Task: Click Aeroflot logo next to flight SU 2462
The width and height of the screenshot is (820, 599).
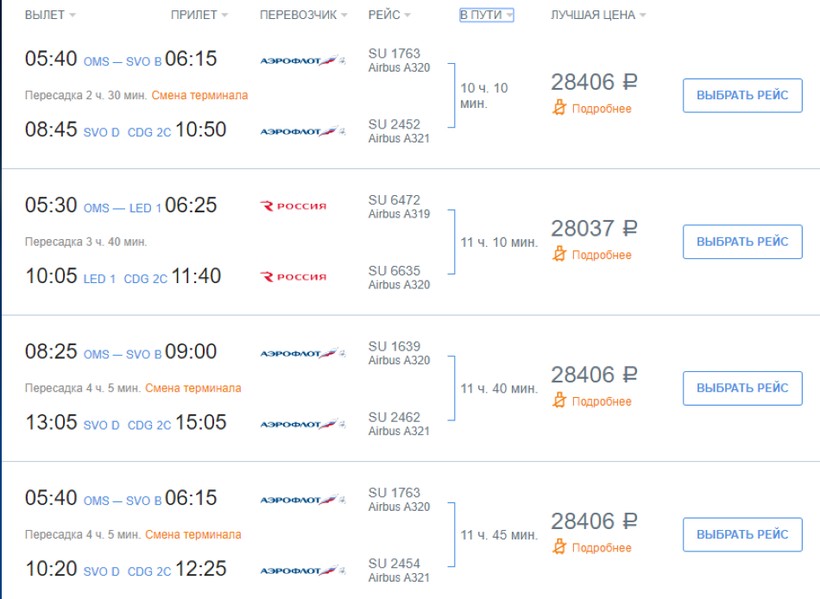Action: (x=301, y=424)
